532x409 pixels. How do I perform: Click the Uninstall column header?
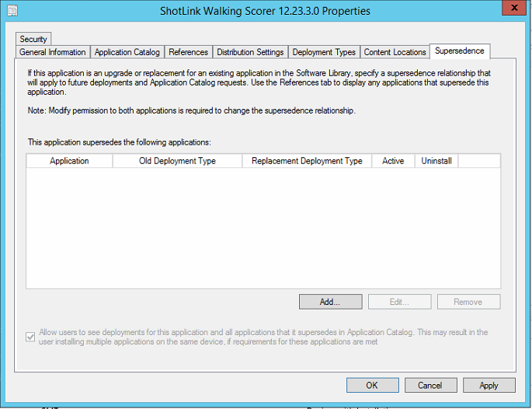[x=436, y=161]
